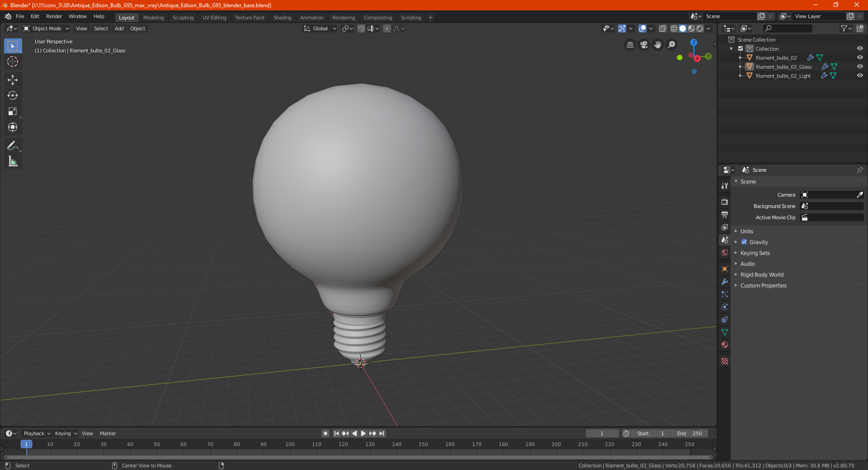Open the Global transform orientation dropdown

click(320, 28)
